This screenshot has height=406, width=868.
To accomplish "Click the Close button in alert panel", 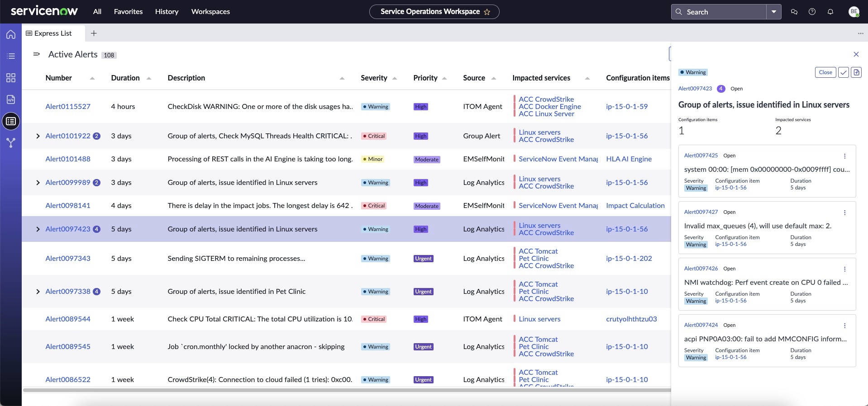I will tap(825, 72).
